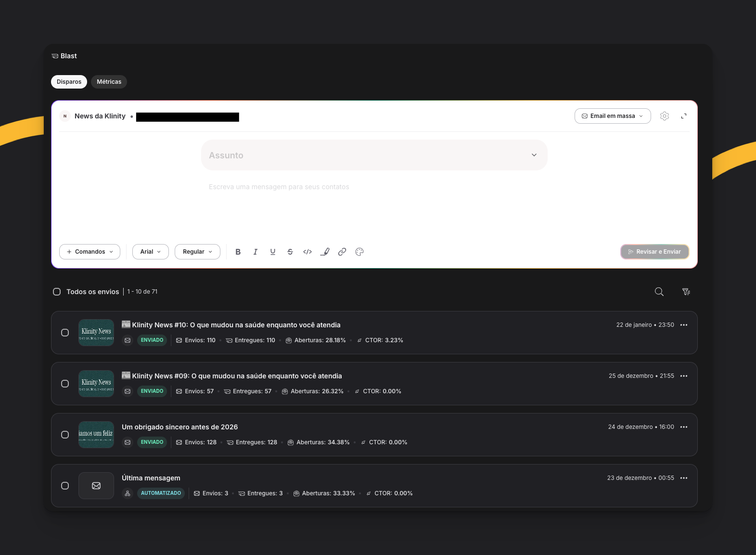Open the Regular font weight dropdown
Viewport: 756px width, 555px height.
click(x=197, y=252)
